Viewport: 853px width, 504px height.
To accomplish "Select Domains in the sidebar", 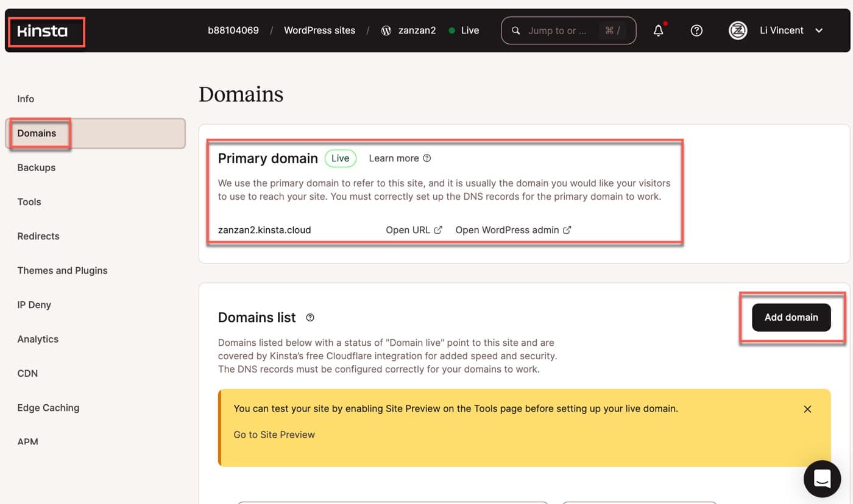I will click(x=95, y=133).
